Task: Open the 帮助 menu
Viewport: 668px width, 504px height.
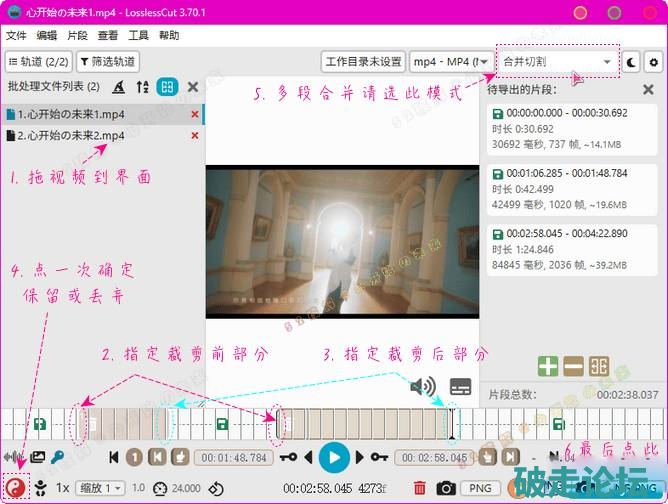Action: 169,35
